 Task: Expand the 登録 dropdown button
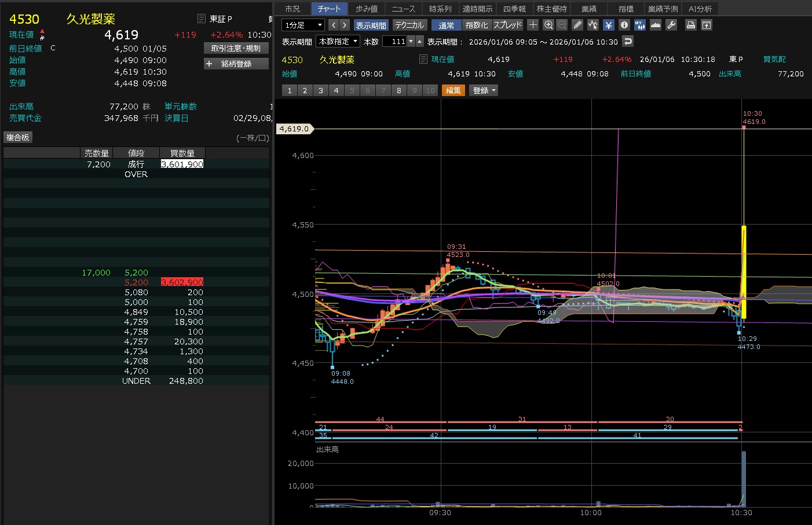[x=484, y=90]
